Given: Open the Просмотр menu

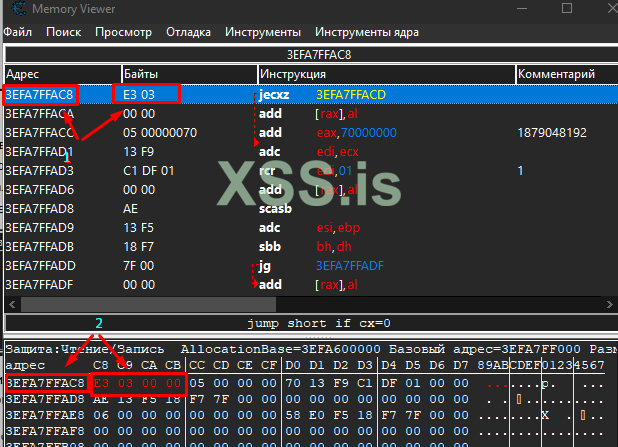Looking at the screenshot, I should (123, 32).
